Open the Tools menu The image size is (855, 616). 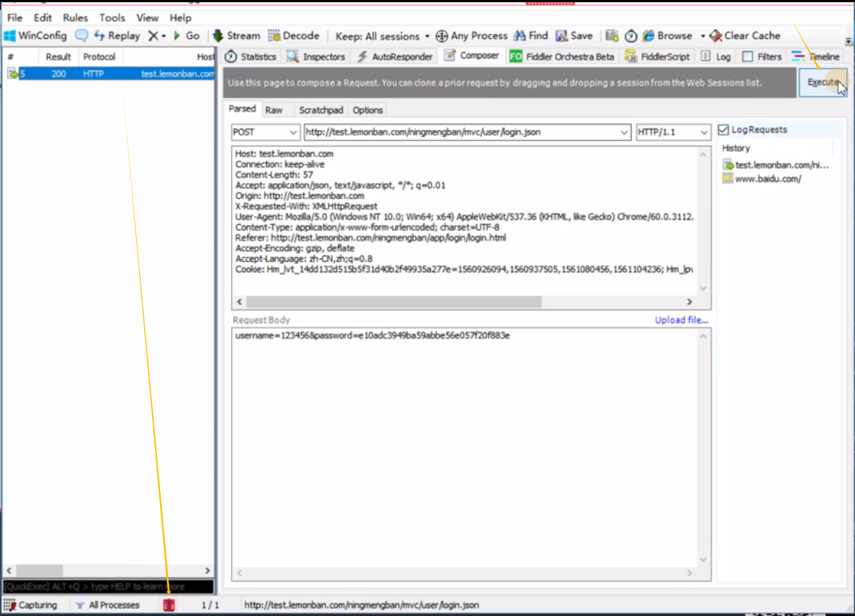click(111, 18)
